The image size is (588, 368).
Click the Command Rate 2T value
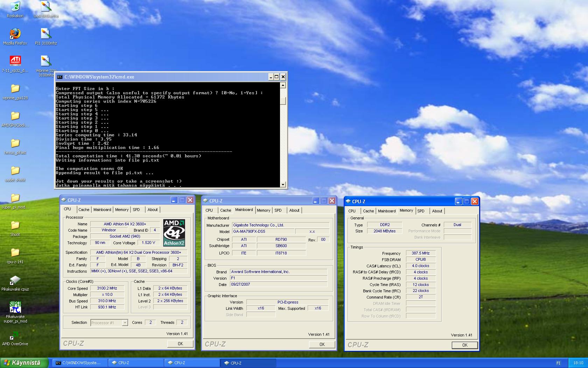click(421, 297)
